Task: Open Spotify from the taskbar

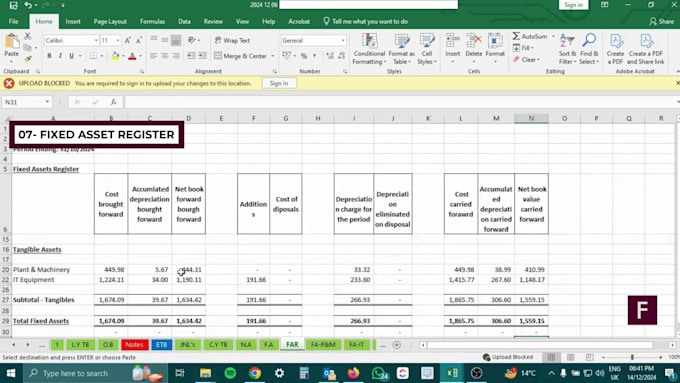Action: (230, 373)
